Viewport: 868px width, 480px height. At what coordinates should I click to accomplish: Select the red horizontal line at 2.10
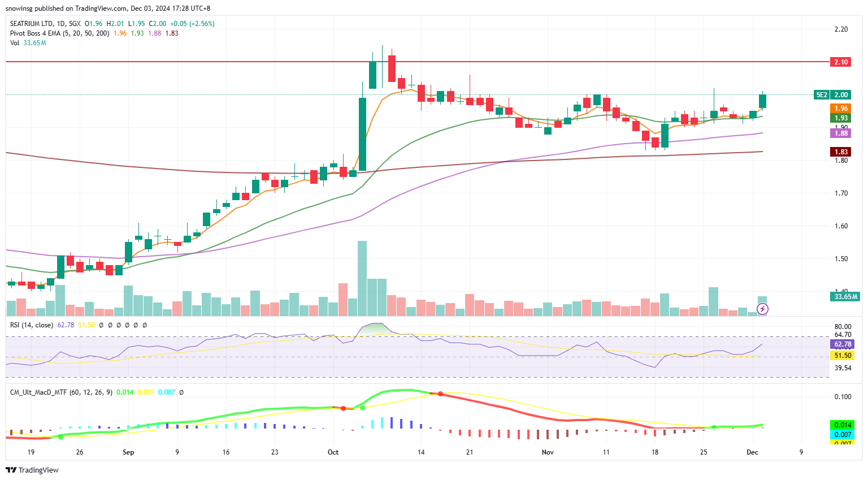click(x=417, y=61)
